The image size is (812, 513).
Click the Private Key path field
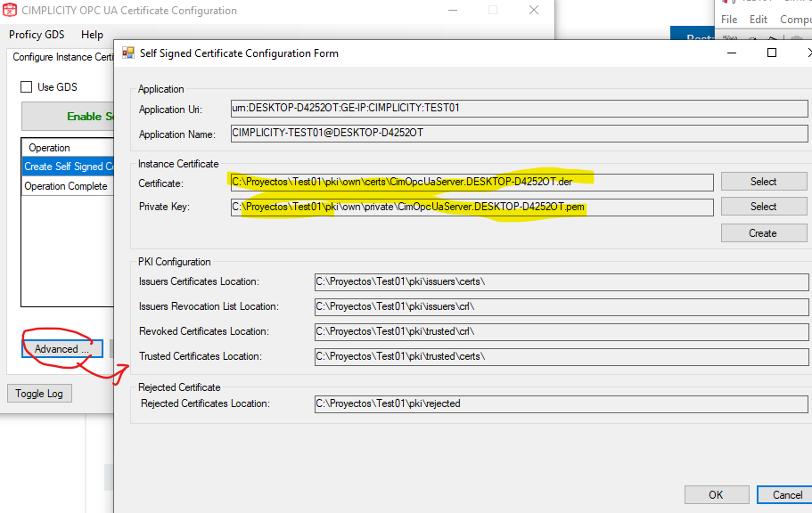click(472, 207)
